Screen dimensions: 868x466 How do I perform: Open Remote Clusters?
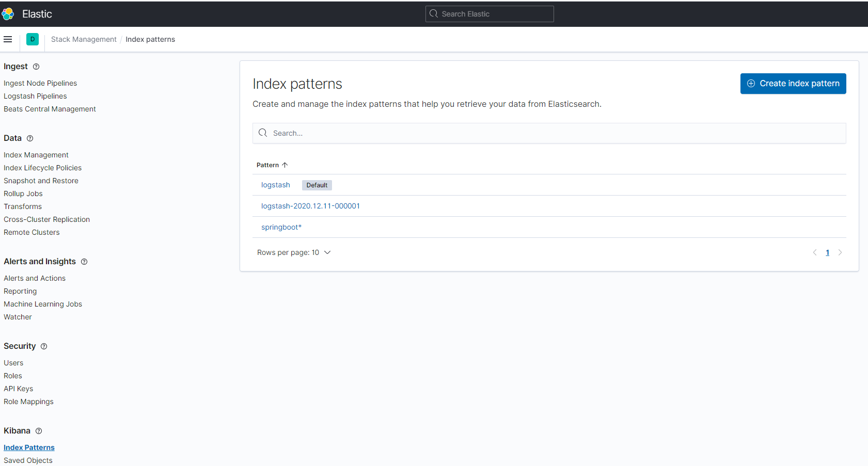tap(31, 232)
